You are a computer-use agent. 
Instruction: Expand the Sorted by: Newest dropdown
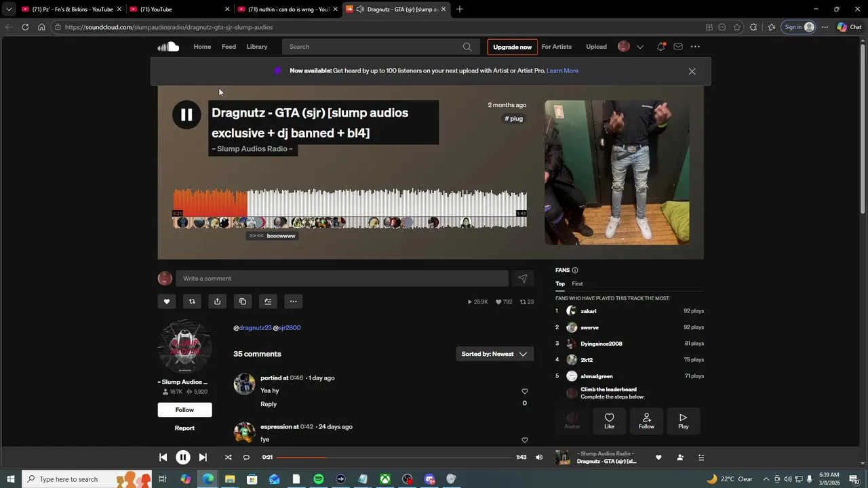494,354
